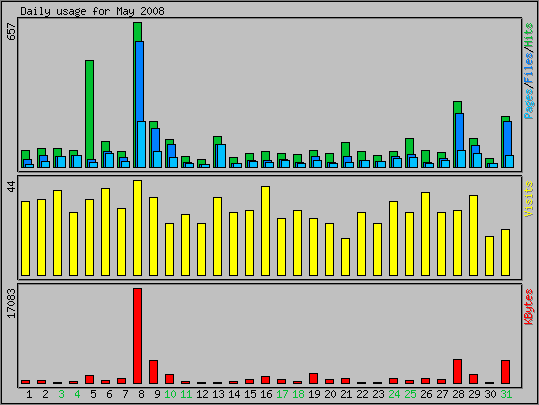Select the yellow Visits legend label

pos(529,199)
